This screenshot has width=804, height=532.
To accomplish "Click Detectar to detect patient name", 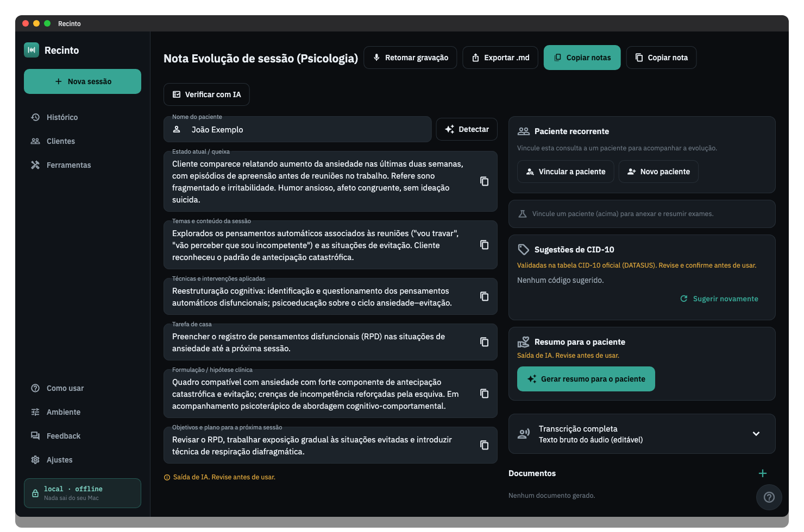I will (x=467, y=129).
